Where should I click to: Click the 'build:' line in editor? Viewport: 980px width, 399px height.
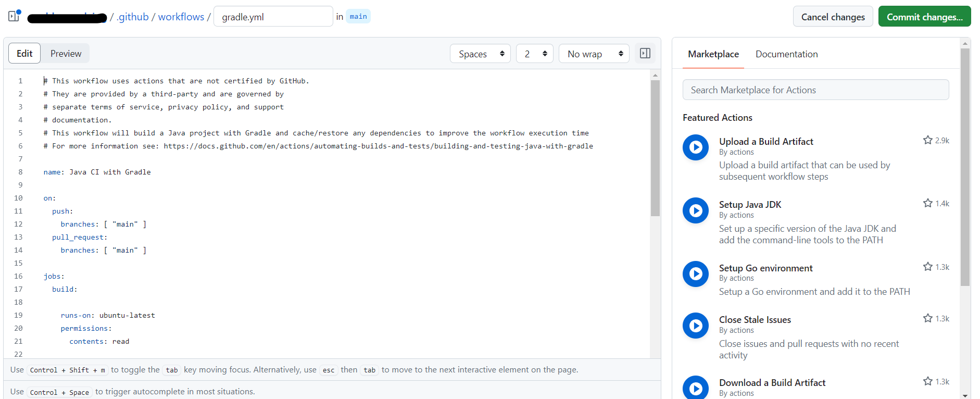click(65, 289)
